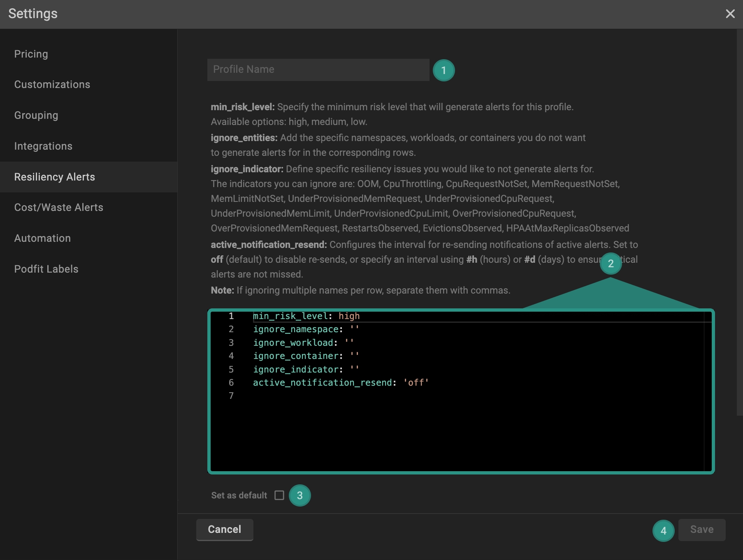743x560 pixels.
Task: Open the Pricing settings section
Action: [x=31, y=54]
